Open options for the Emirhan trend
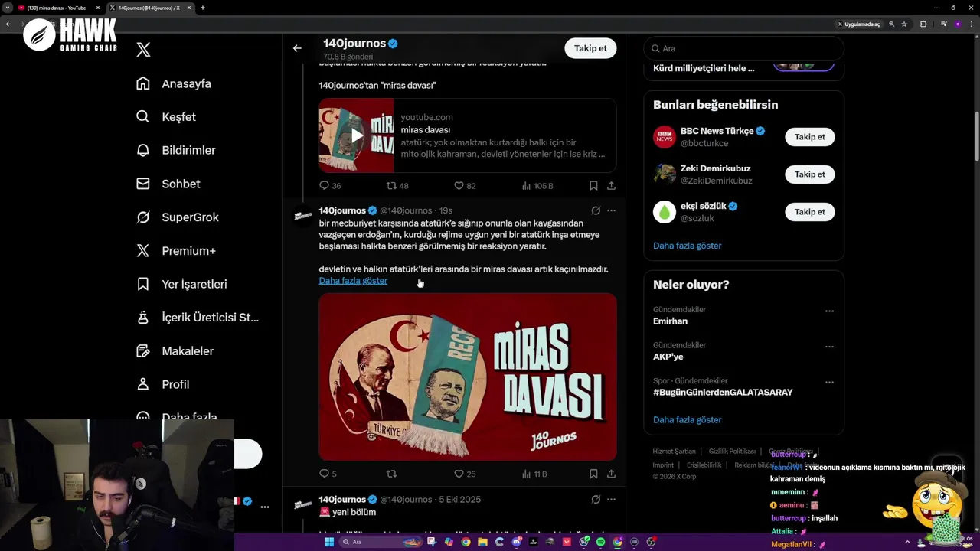This screenshot has height=551, width=980. pos(829,311)
